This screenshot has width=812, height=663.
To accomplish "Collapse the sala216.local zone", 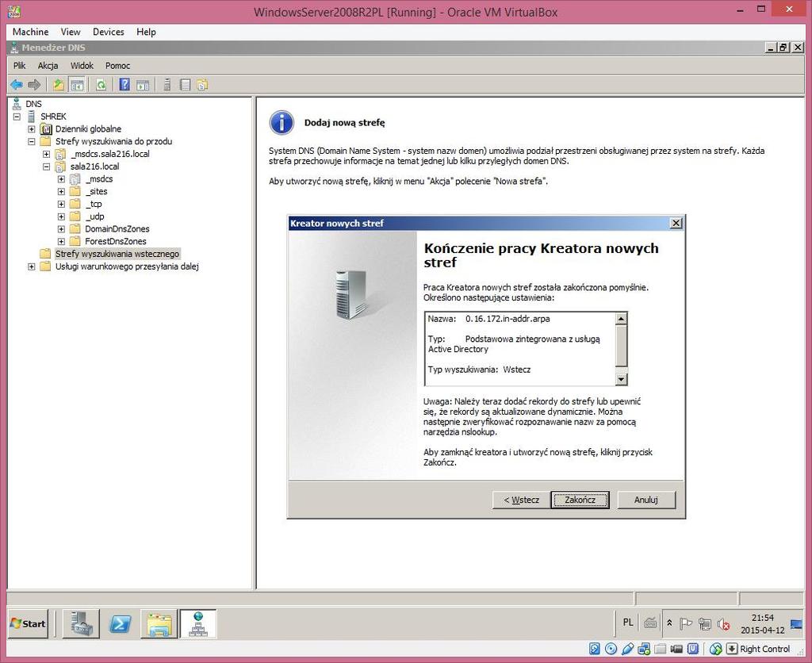I will pyautogui.click(x=47, y=167).
